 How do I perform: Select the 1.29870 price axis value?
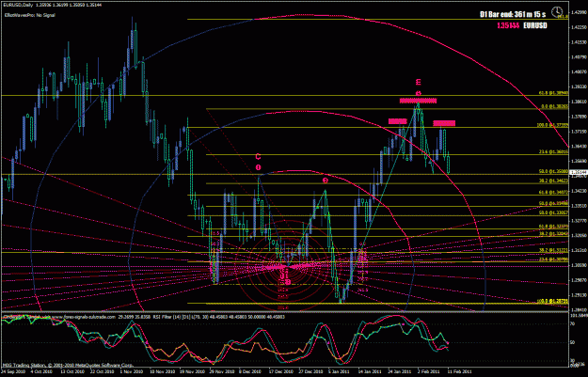pyautogui.click(x=579, y=280)
